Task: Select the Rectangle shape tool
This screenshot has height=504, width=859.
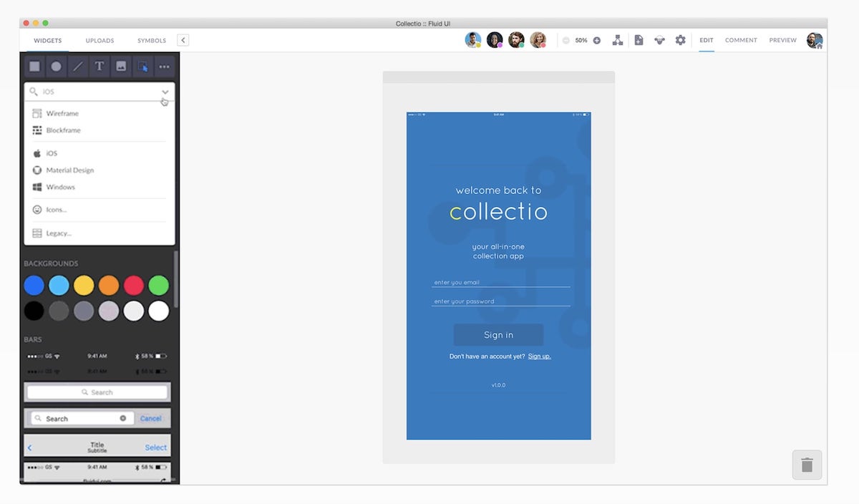Action: pyautogui.click(x=34, y=66)
